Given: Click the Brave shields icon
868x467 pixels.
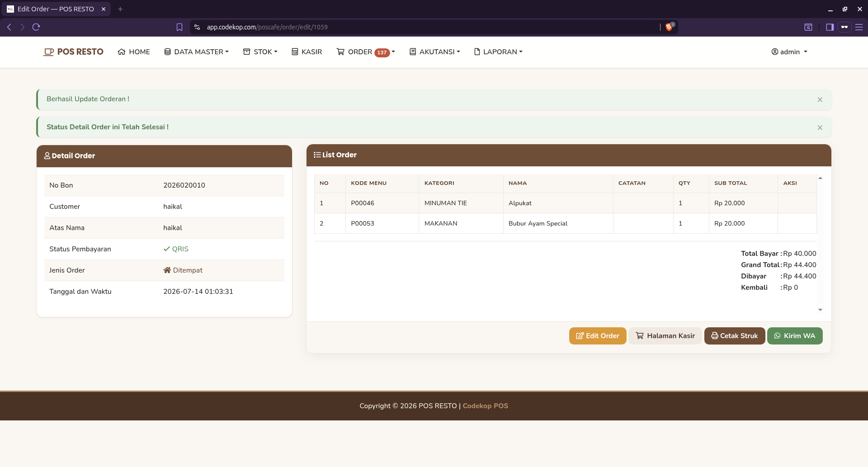Looking at the screenshot, I should point(670,27).
